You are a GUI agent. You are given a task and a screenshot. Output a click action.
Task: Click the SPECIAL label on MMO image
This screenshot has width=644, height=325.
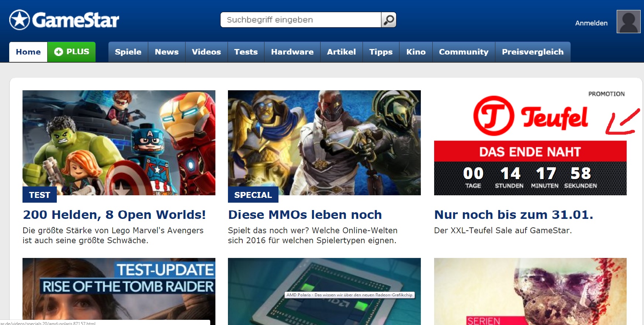253,195
